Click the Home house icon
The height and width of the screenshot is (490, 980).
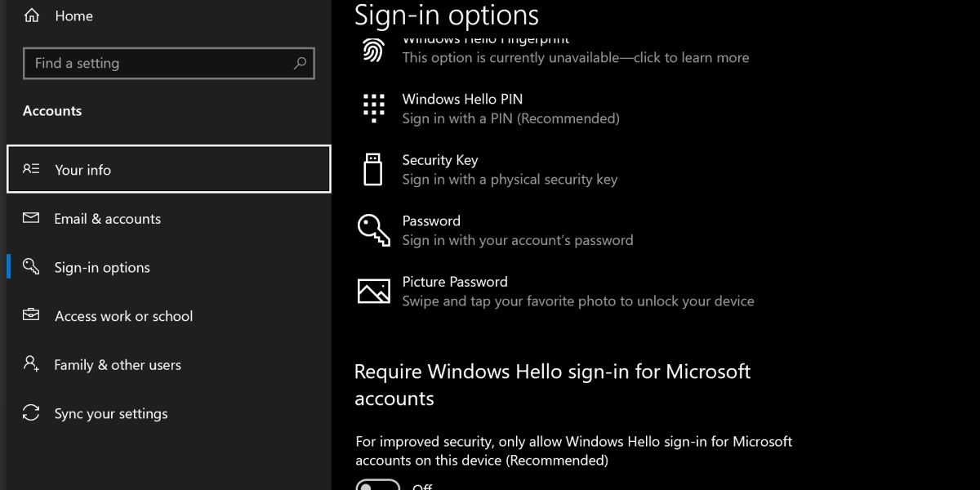coord(31,15)
